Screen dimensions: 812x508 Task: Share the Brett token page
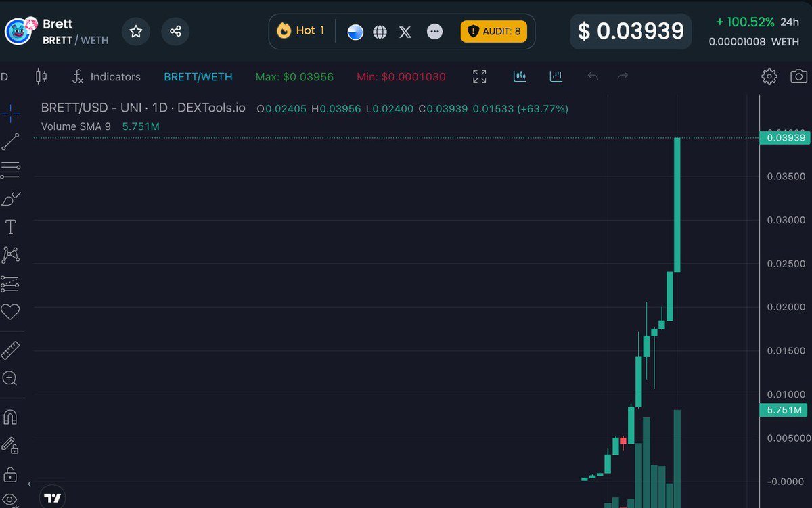pyautogui.click(x=175, y=31)
